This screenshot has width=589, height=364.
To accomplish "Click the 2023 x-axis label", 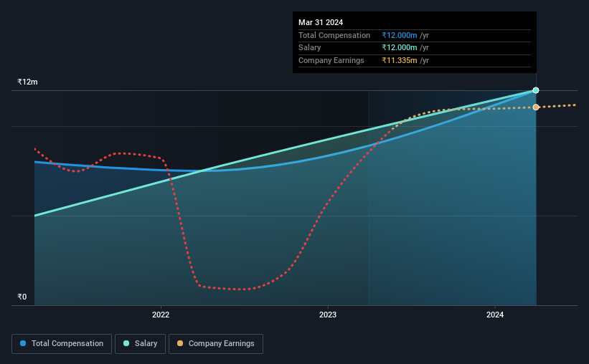I will click(x=328, y=315).
